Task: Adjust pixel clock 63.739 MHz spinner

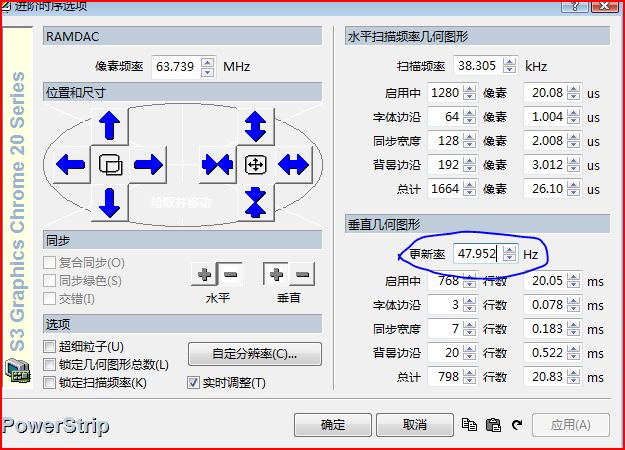Action: tap(207, 67)
